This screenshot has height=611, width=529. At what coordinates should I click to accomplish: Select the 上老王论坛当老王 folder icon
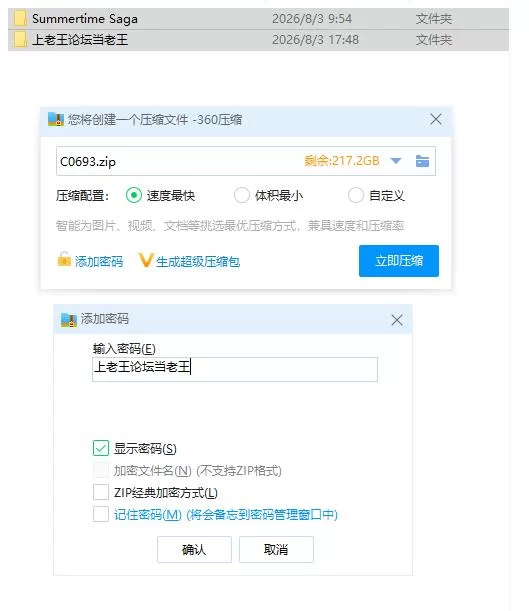pos(20,39)
